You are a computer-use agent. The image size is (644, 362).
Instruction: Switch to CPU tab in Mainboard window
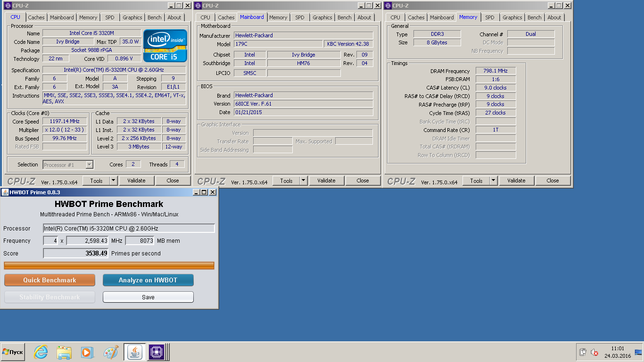click(x=206, y=17)
